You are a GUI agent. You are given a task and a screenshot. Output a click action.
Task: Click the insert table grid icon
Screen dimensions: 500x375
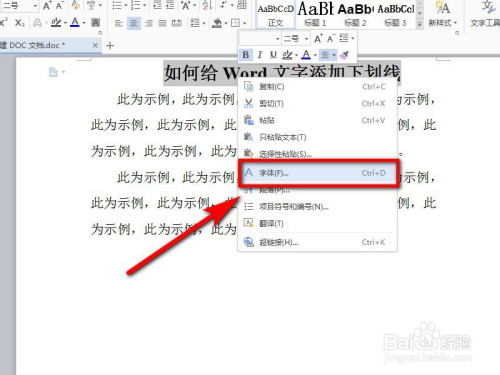pyautogui.click(x=242, y=5)
